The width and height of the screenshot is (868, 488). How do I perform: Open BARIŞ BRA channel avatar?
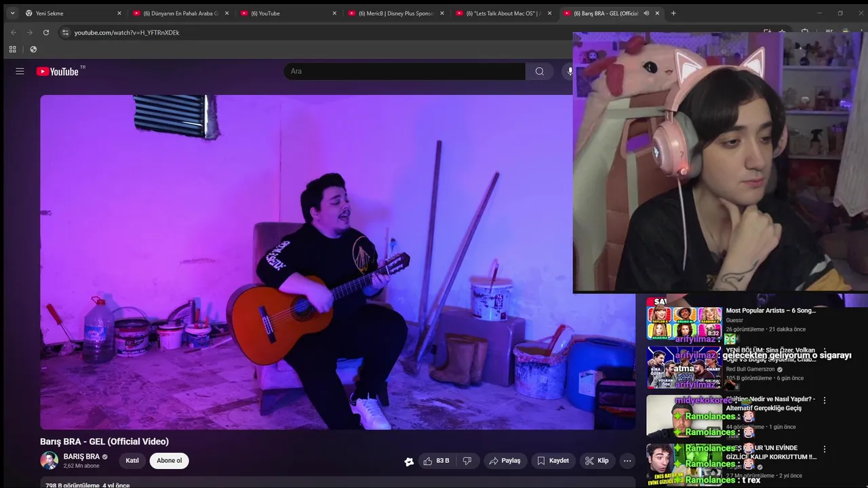[x=49, y=461]
